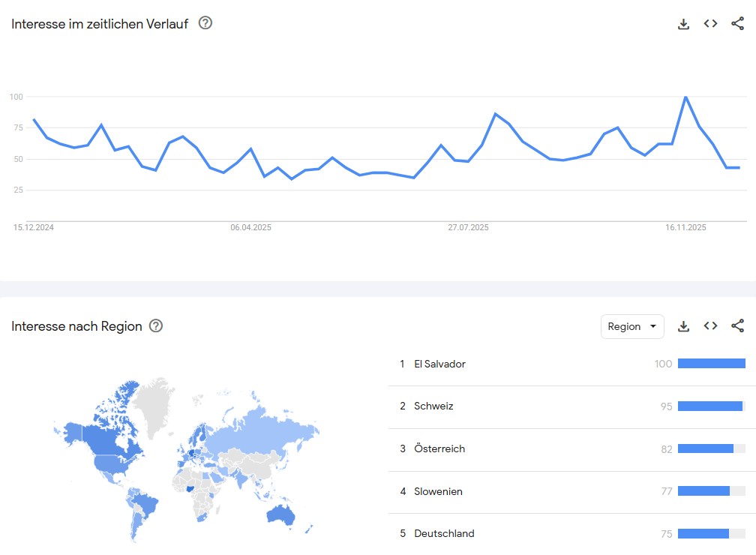Open embed code for the region map
Viewport: 756px width, 555px height.
click(x=710, y=326)
